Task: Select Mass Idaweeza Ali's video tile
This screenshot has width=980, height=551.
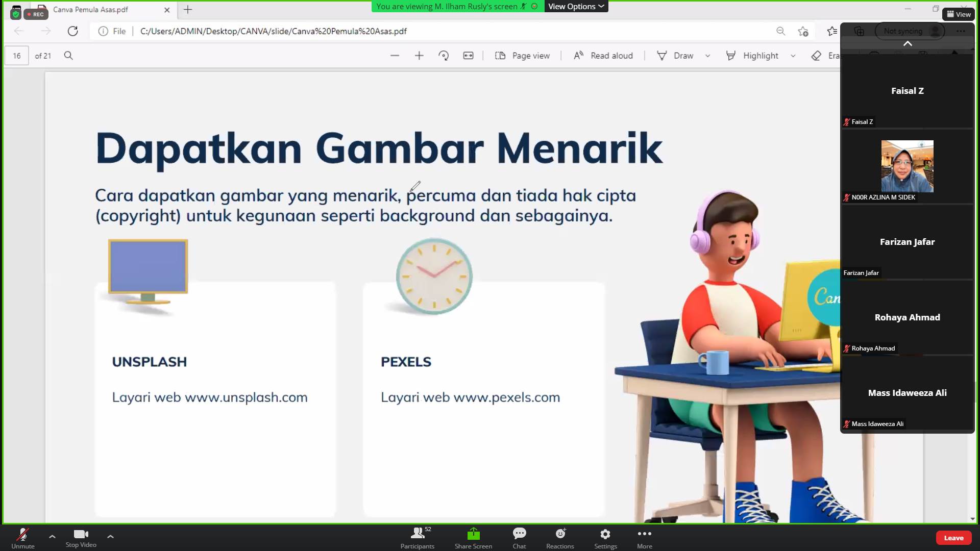Action: click(908, 393)
